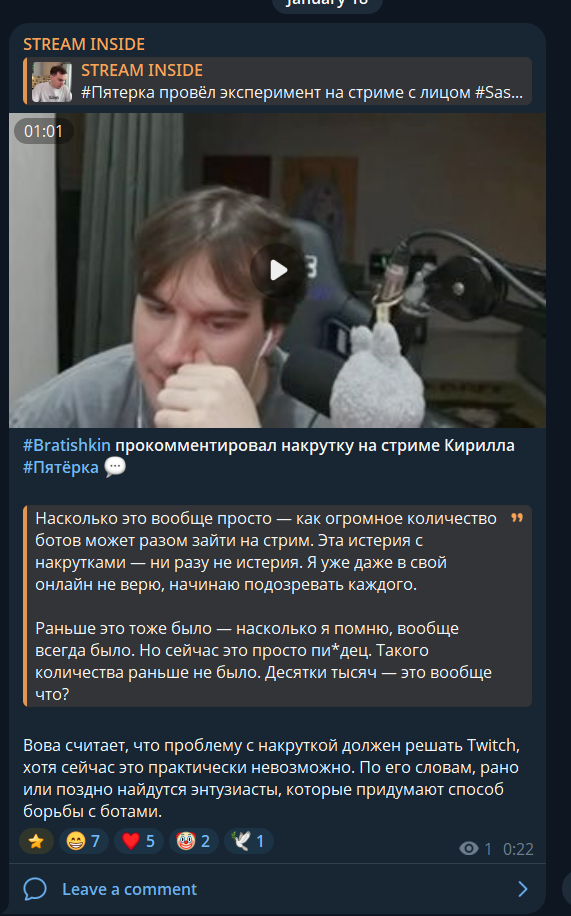Screen dimensions: 571x916
Task: Open the #Bratishkin hashtag
Action: pyautogui.click(x=67, y=445)
